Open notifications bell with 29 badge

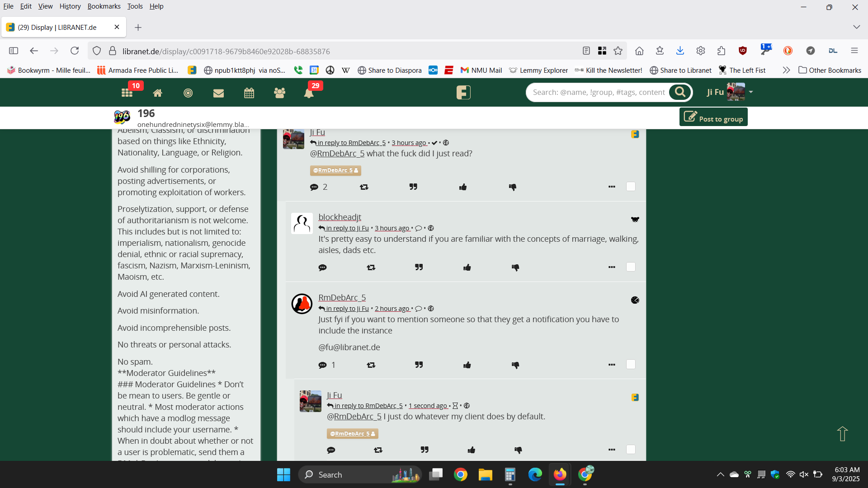(309, 93)
